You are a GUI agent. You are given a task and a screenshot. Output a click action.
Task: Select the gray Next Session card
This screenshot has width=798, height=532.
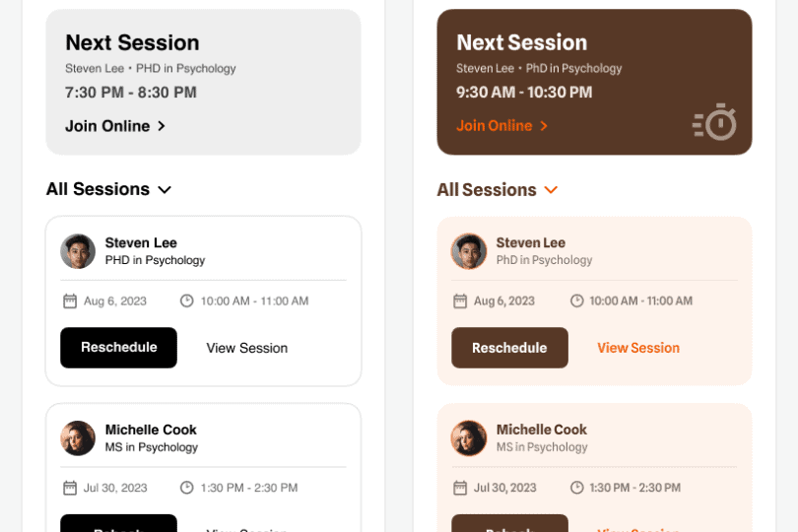(204, 82)
